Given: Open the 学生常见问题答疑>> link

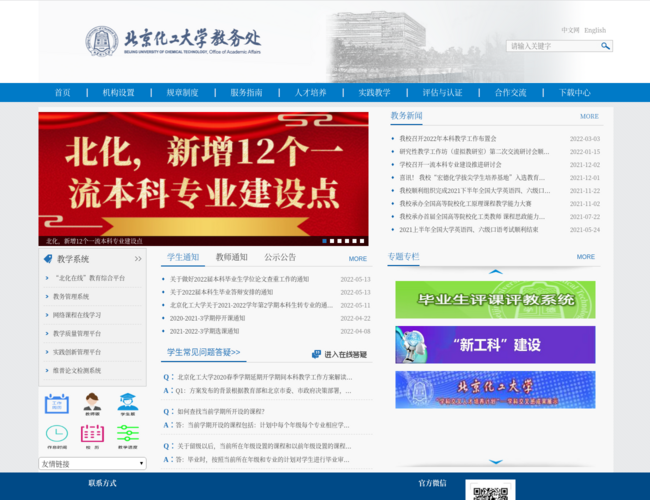Looking at the screenshot, I should click(x=204, y=352).
